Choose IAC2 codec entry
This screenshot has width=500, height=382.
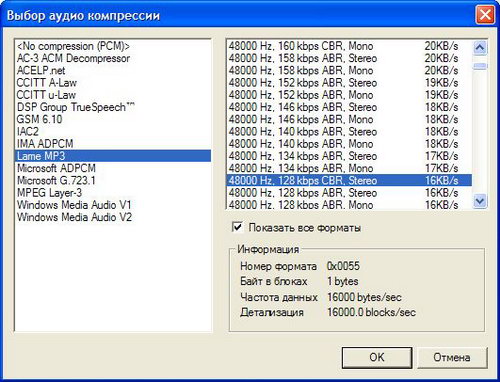point(113,132)
